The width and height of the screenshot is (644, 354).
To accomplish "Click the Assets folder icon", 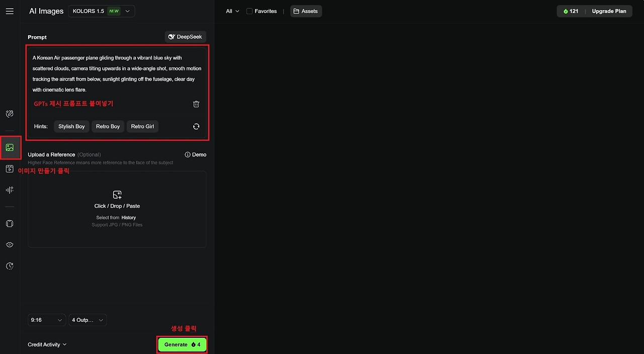I will [x=296, y=11].
